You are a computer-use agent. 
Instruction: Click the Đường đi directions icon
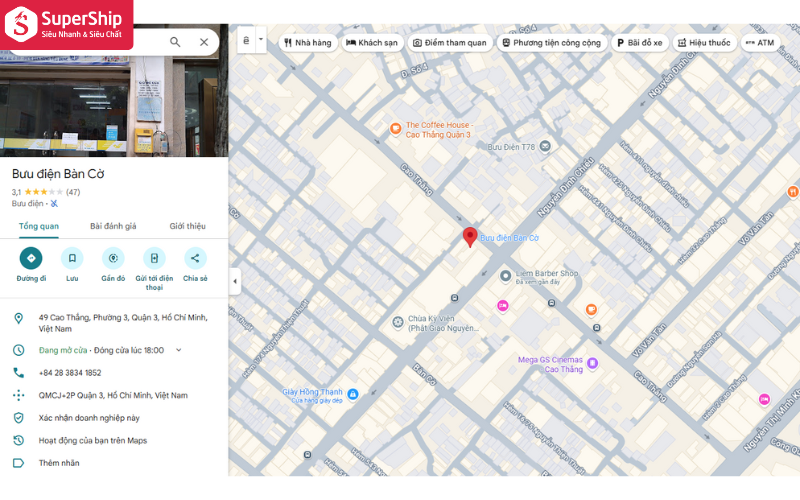click(x=31, y=258)
